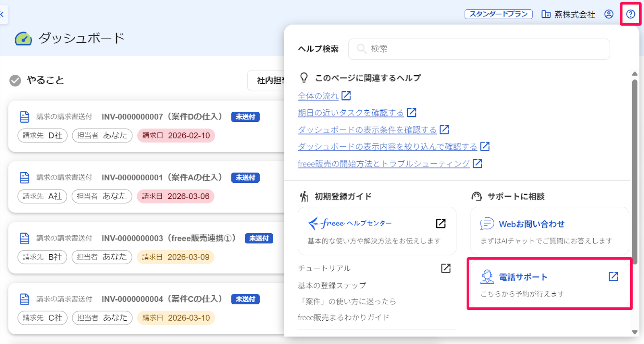Select the 燕株式会社 company name
644x344 pixels.
point(575,14)
